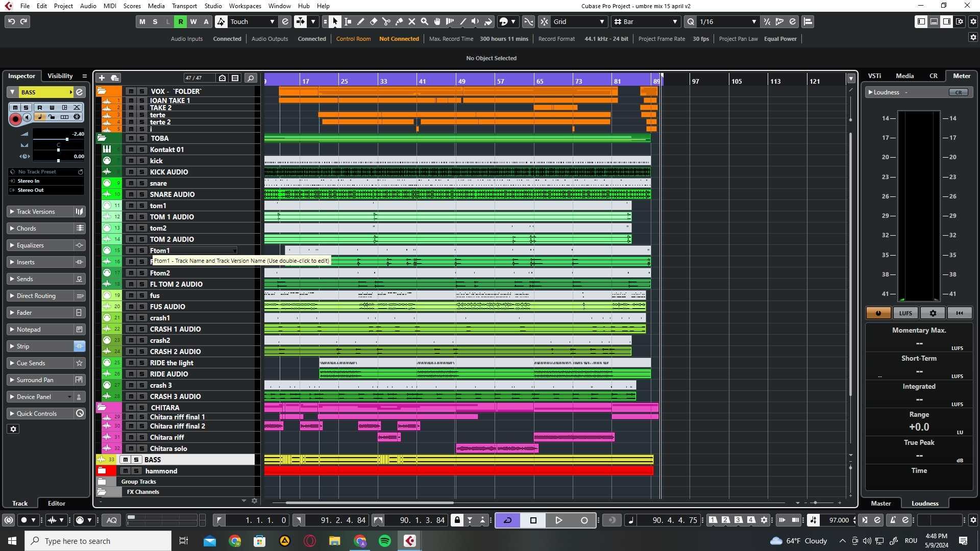This screenshot has width=980, height=551.
Task: Select the Object Selection arrow tool
Action: (x=335, y=21)
